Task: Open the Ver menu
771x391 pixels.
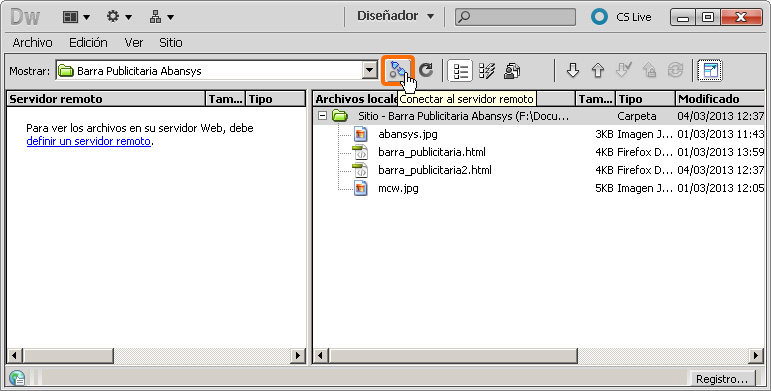Action: [x=133, y=43]
